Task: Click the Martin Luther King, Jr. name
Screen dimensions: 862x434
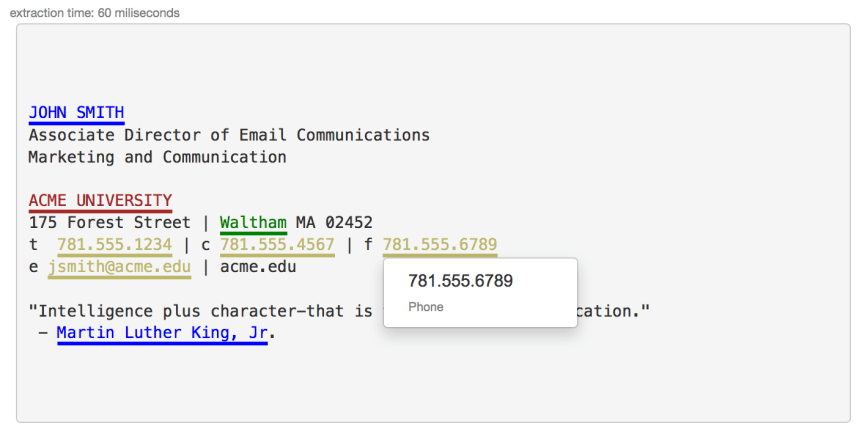Action: coord(162,333)
